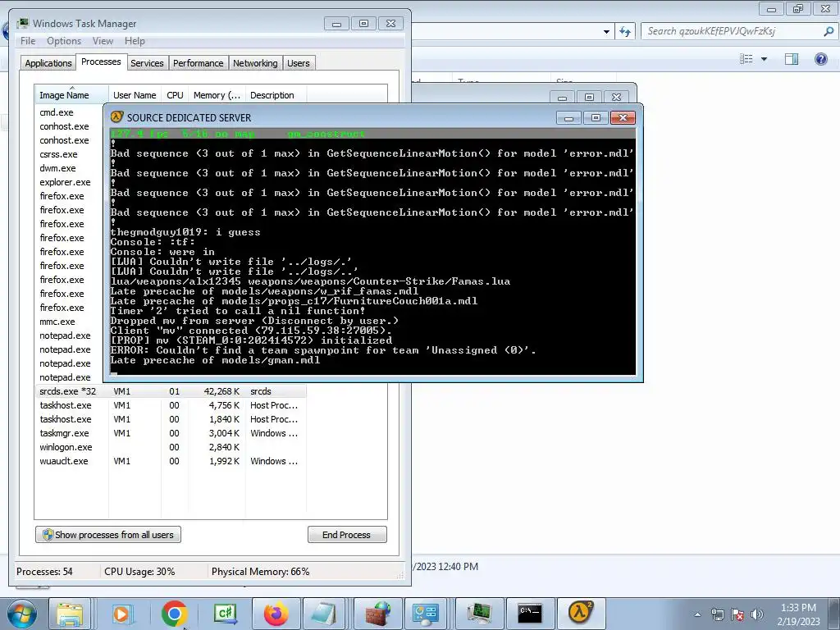Image resolution: width=840 pixels, height=630 pixels.
Task: Maximize the Source Dedicated Server window
Action: coord(596,118)
